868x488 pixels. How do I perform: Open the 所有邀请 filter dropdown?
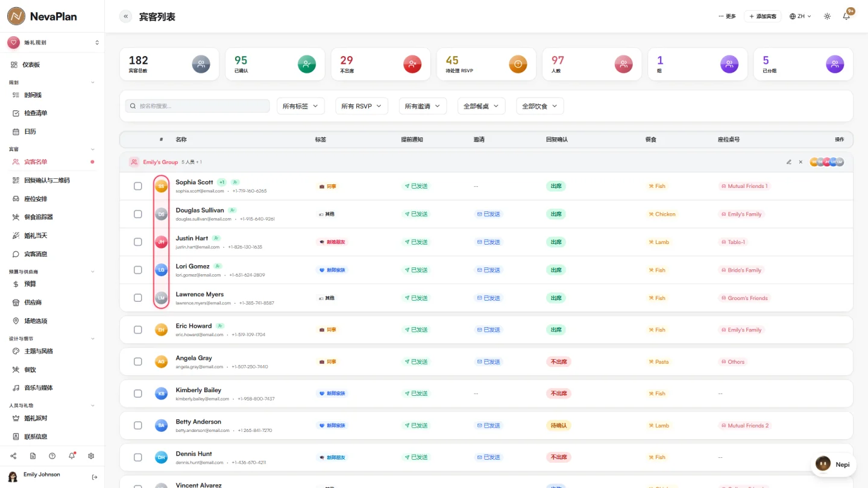point(423,106)
